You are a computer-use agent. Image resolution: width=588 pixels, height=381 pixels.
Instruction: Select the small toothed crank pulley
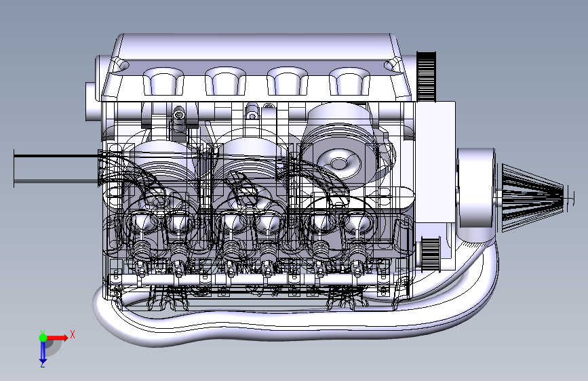[x=430, y=253]
